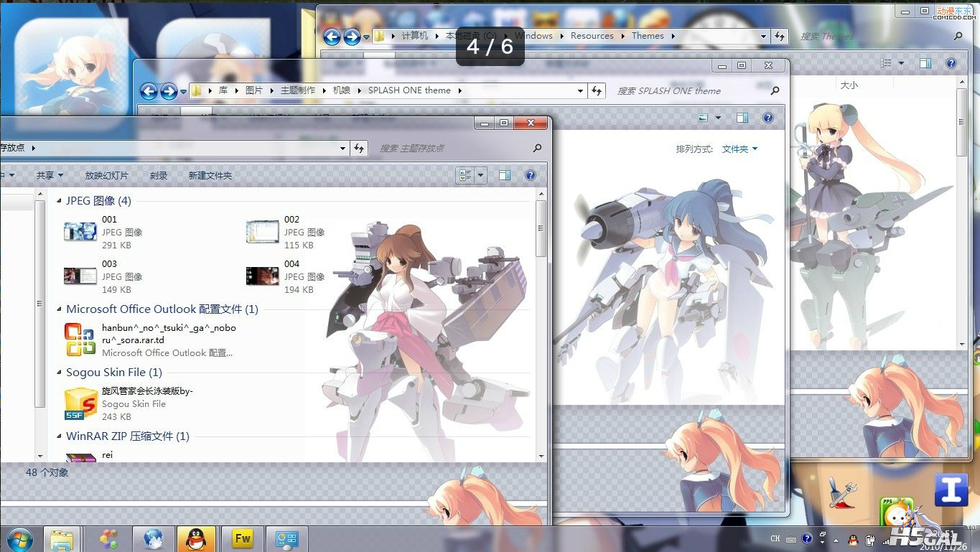Show hidden tray icons arrow
This screenshot has width=980, height=552.
pos(836,539)
